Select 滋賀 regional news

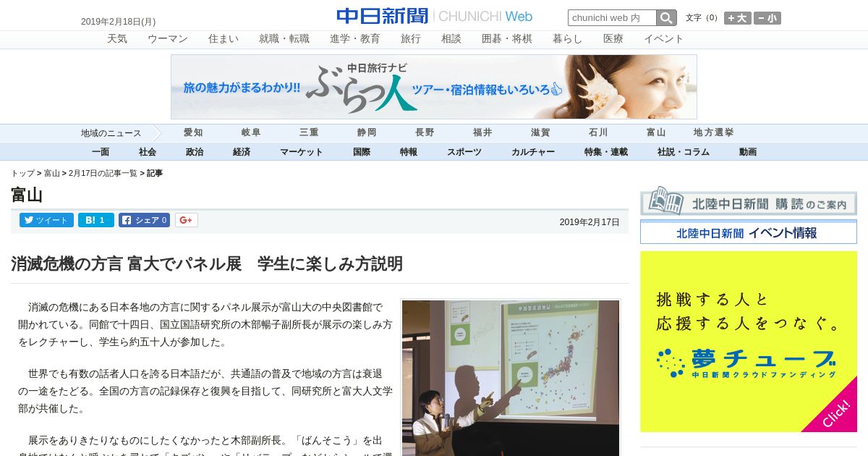(540, 133)
